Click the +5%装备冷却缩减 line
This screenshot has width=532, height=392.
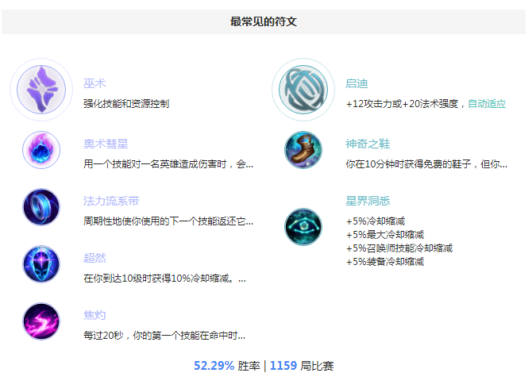[x=385, y=262]
